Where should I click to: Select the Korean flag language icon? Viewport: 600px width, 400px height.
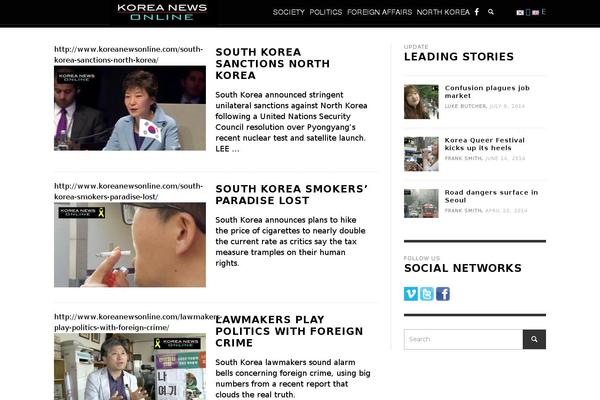[x=520, y=13]
